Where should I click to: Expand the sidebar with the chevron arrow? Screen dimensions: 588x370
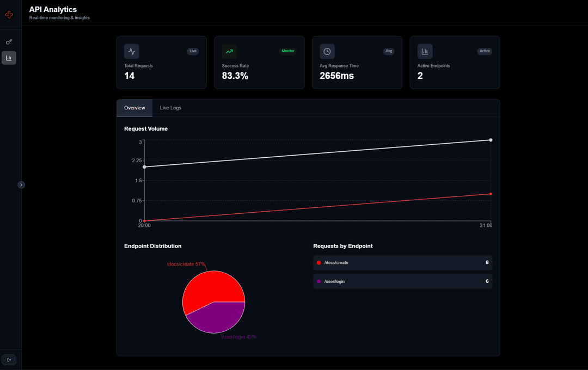click(x=21, y=184)
